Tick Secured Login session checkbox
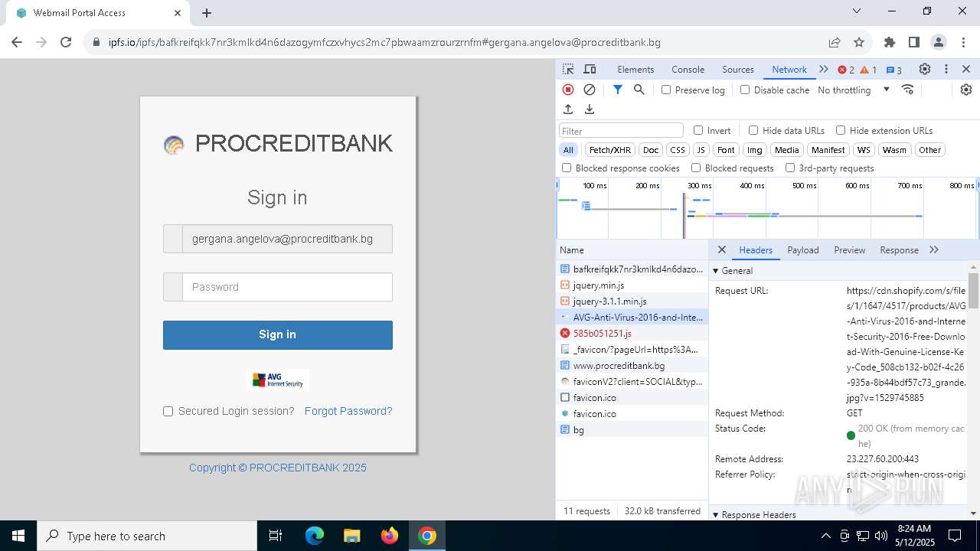 [168, 411]
